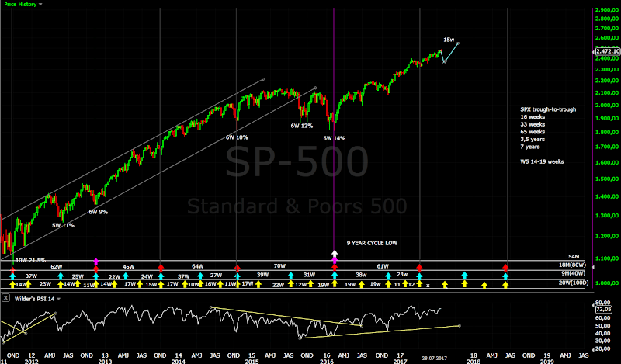Select the 15w projection label
The width and height of the screenshot is (621, 364).
pos(449,40)
